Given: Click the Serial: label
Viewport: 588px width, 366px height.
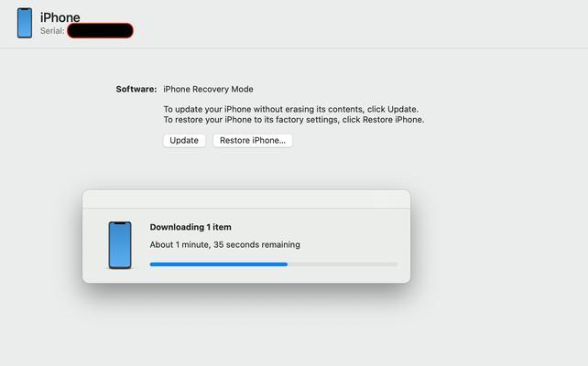Looking at the screenshot, I should point(52,31).
